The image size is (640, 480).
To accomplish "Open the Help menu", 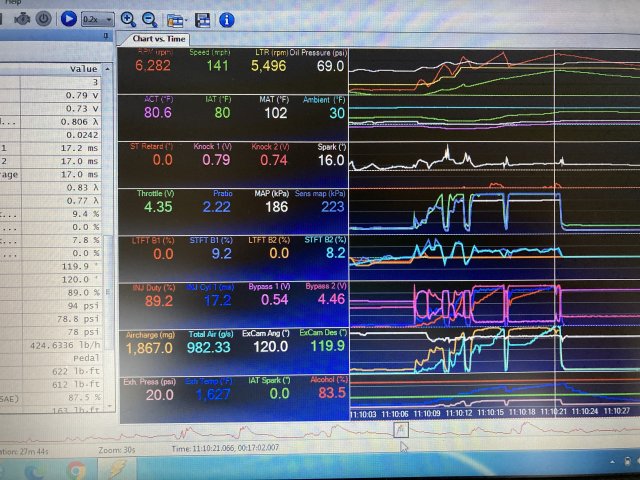I will [x=12, y=3].
